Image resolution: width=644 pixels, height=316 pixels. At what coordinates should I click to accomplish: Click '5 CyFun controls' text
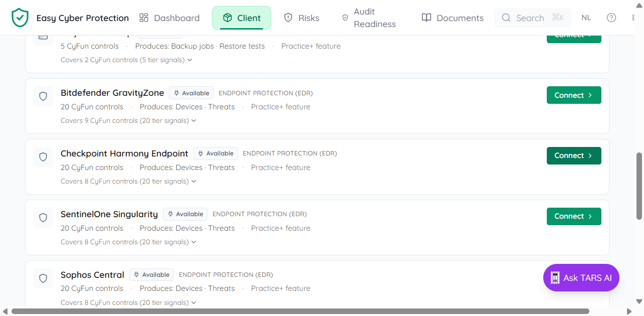90,46
